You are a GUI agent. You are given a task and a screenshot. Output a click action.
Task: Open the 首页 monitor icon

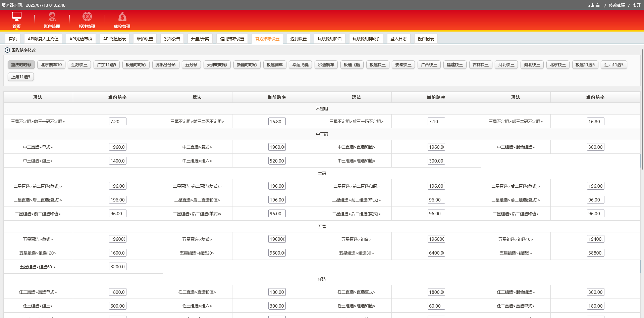pyautogui.click(x=17, y=16)
